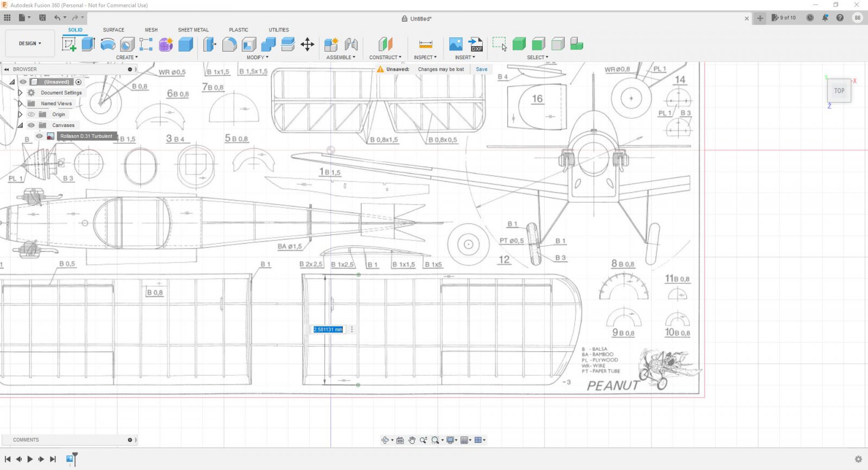868x470 pixels.
Task: Select the Press Pull tool
Action: (209, 44)
